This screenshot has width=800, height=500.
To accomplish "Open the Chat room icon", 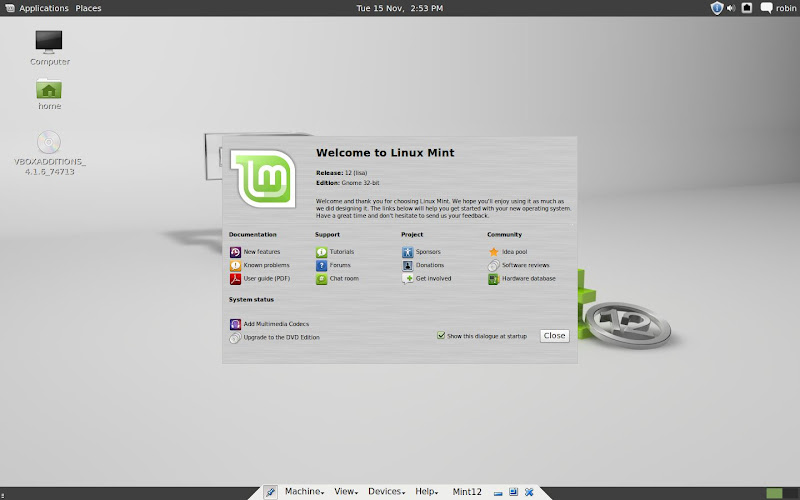I will [x=321, y=279].
